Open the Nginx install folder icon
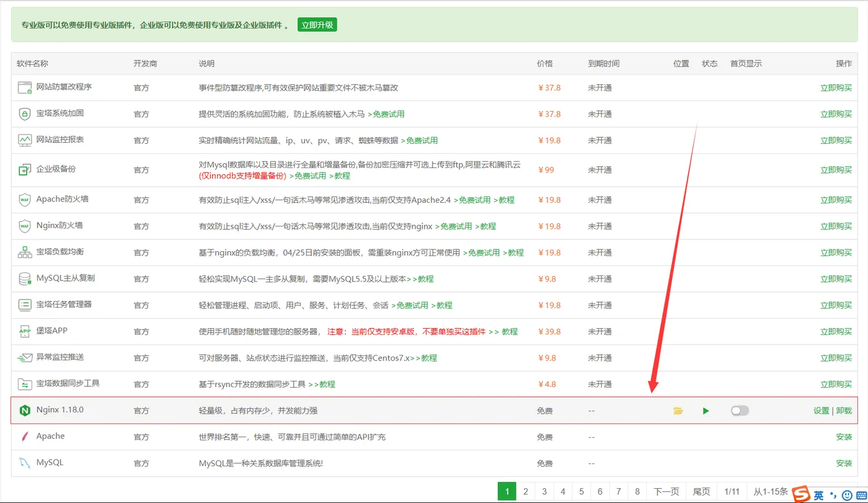868x503 pixels. click(x=678, y=411)
